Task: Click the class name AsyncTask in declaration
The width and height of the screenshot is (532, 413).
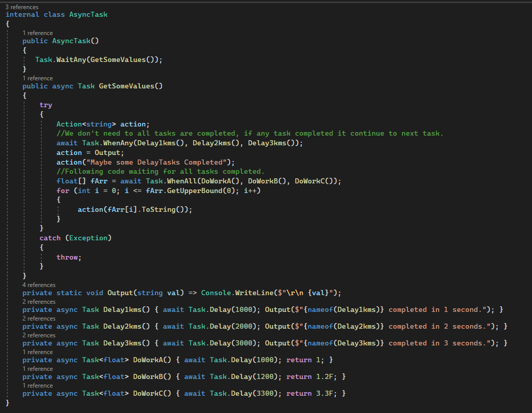Action: click(88, 15)
